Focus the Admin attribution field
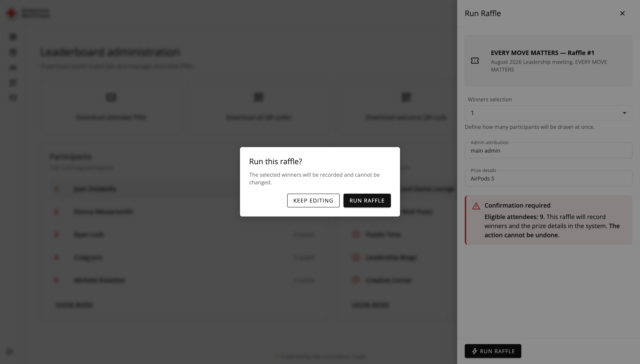This screenshot has width=640, height=364. (x=548, y=150)
